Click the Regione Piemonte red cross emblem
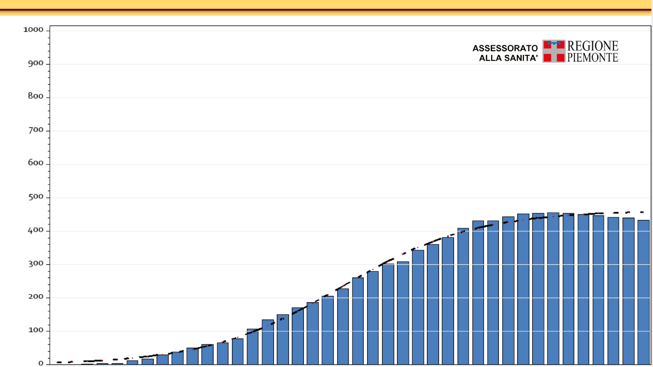 pyautogui.click(x=553, y=51)
